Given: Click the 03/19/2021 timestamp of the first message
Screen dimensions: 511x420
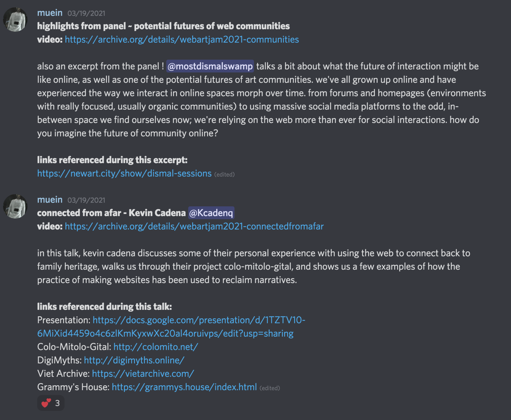Looking at the screenshot, I should coord(86,13).
